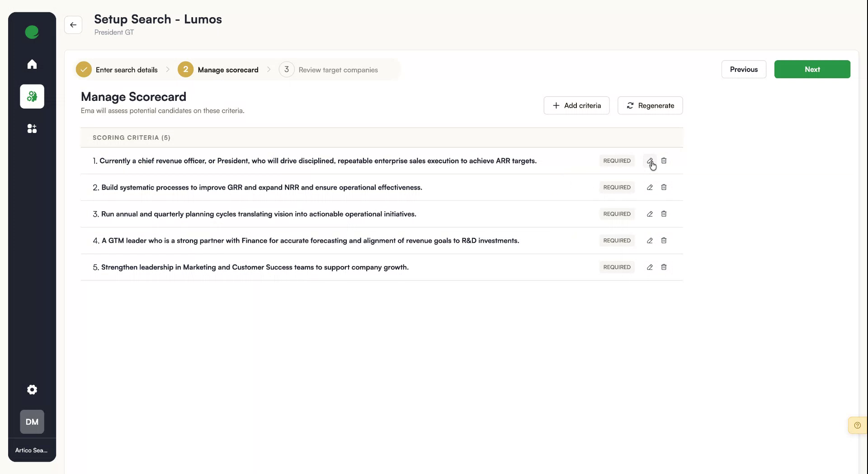Screen dimensions: 868x474
Task: Click the green Ema logo at sidebar top
Action: point(32,32)
